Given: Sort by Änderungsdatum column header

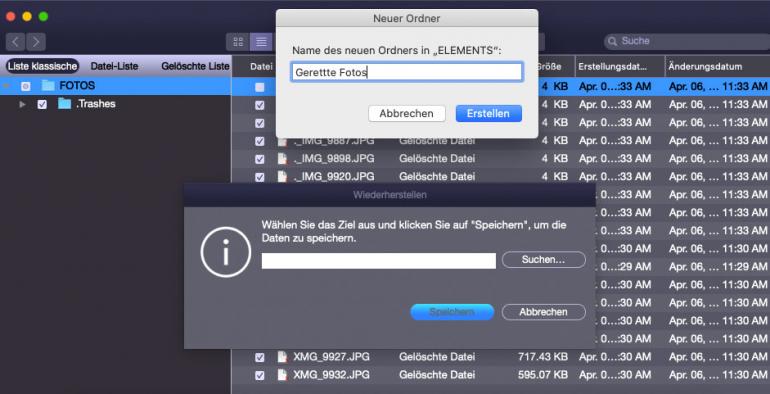Looking at the screenshot, I should [x=705, y=66].
